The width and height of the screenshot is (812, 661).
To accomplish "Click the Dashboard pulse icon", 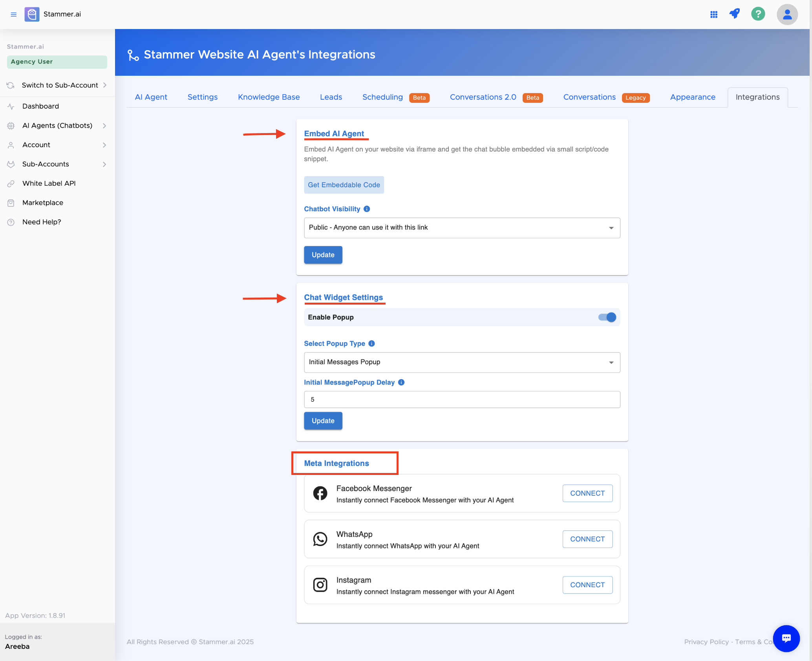I will click(11, 106).
